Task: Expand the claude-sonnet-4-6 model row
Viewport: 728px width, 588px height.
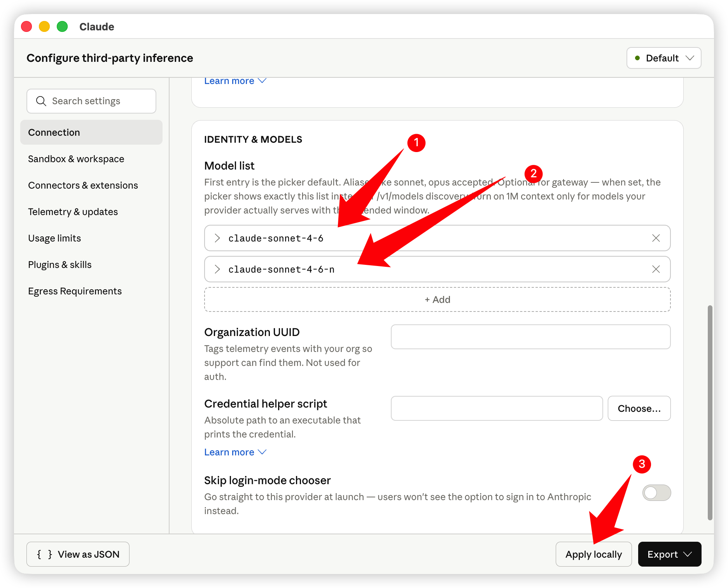Action: tap(217, 238)
